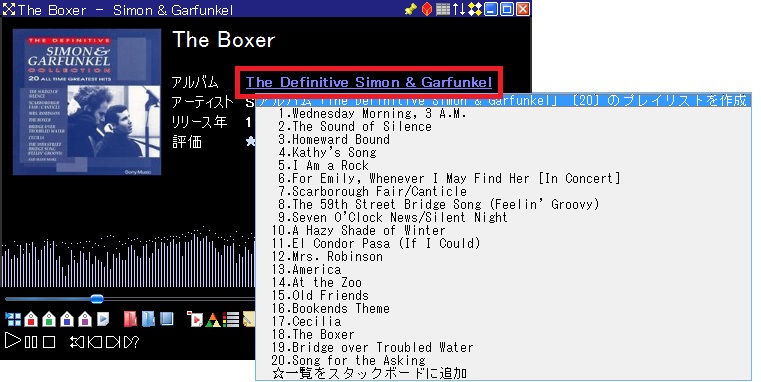Image resolution: width=761 pixels, height=382 pixels.
Task: Click the playback position slider thumb
Action: (x=97, y=299)
